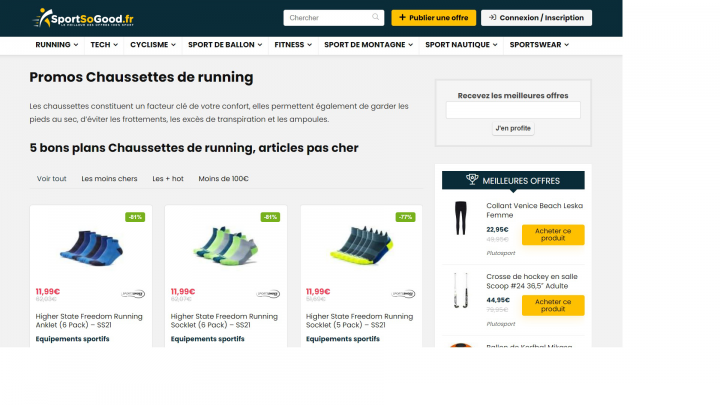The width and height of the screenshot is (720, 405).
Task: Expand the RUNNING menu
Action: point(56,45)
